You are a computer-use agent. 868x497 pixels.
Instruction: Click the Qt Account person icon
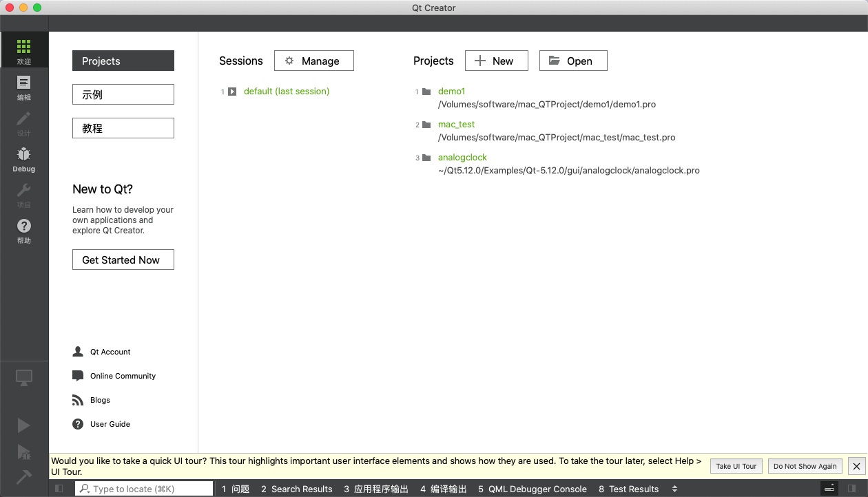point(78,352)
